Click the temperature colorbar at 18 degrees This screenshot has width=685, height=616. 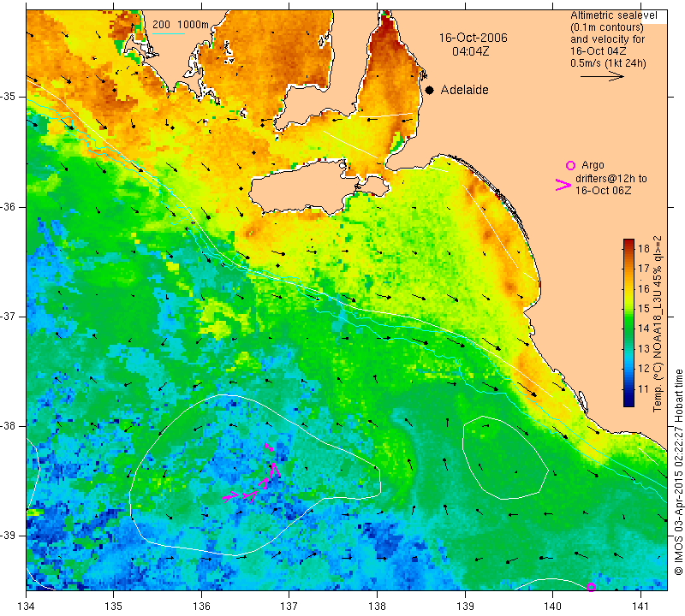point(628,249)
